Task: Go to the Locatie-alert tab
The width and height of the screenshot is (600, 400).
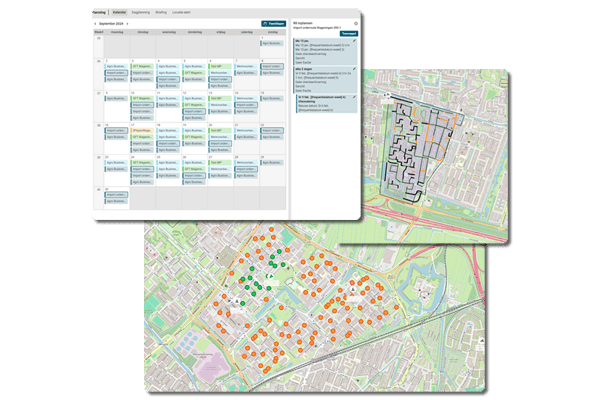Action: (x=199, y=12)
